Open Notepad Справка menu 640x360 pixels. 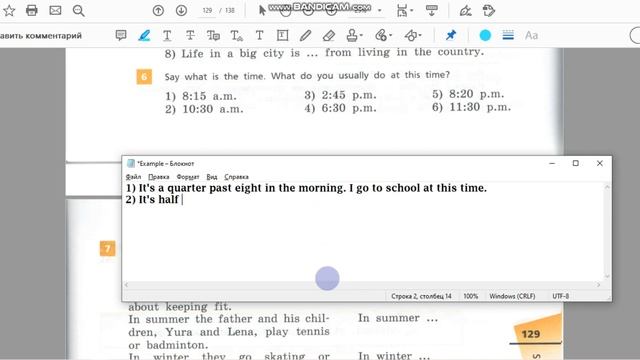point(236,177)
